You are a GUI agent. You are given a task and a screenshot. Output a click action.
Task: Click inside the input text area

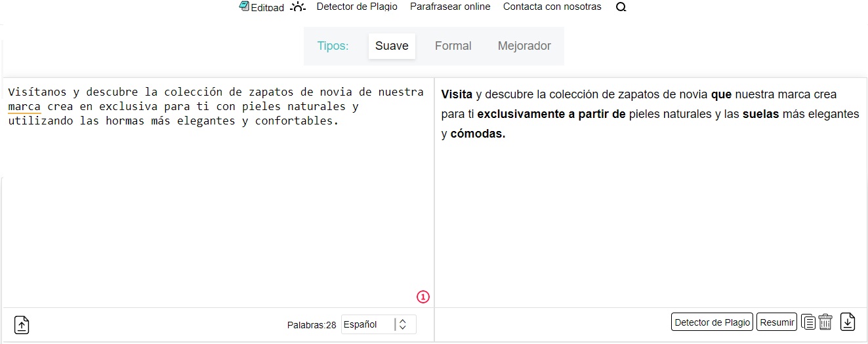[x=217, y=210]
